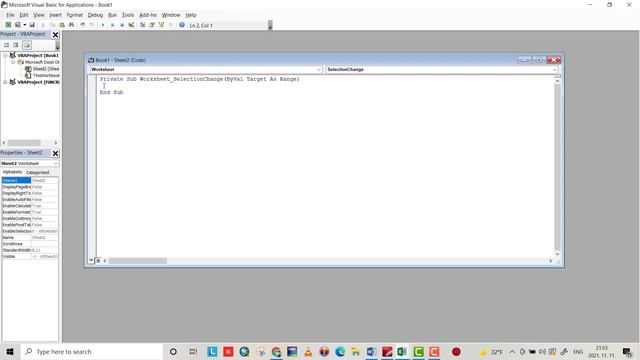Click the Reset stop toolbar icon
Screen dimensions: 640x360
[x=122, y=25]
